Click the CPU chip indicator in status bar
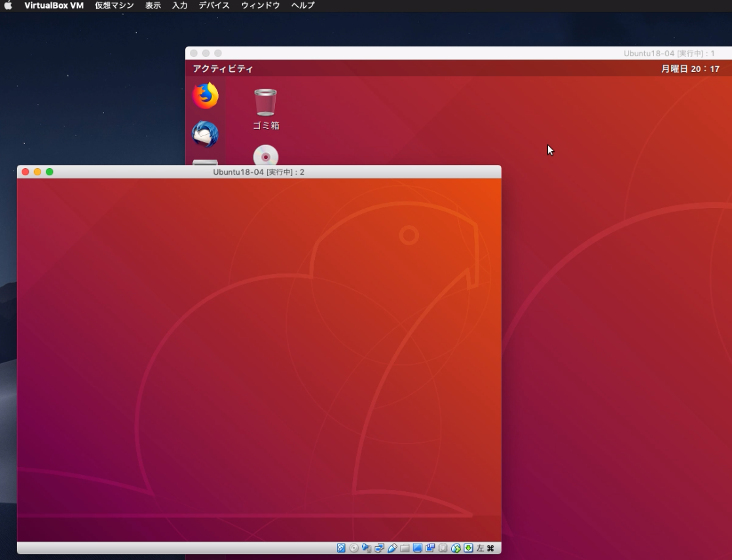The width and height of the screenshot is (732, 560). (443, 548)
